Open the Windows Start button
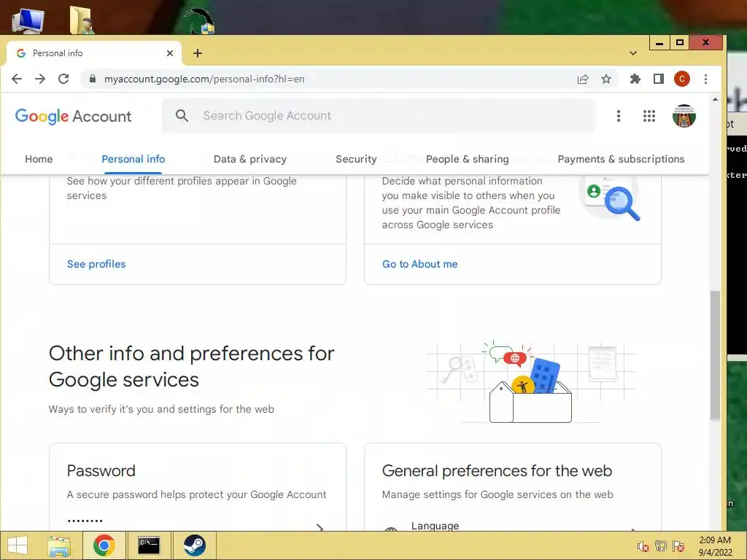747x560 pixels. [x=18, y=545]
